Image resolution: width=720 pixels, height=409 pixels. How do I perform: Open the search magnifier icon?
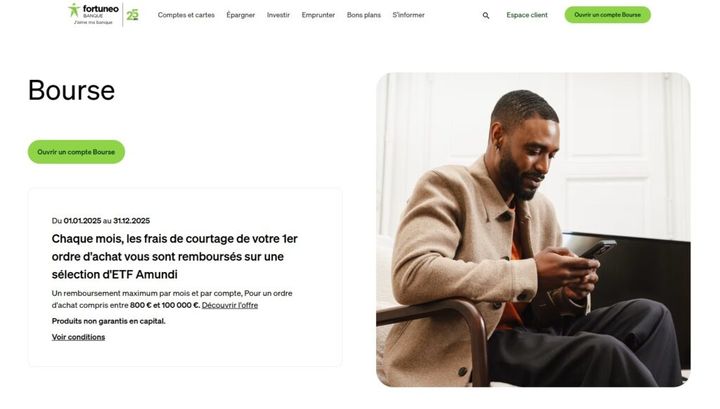[x=486, y=15]
